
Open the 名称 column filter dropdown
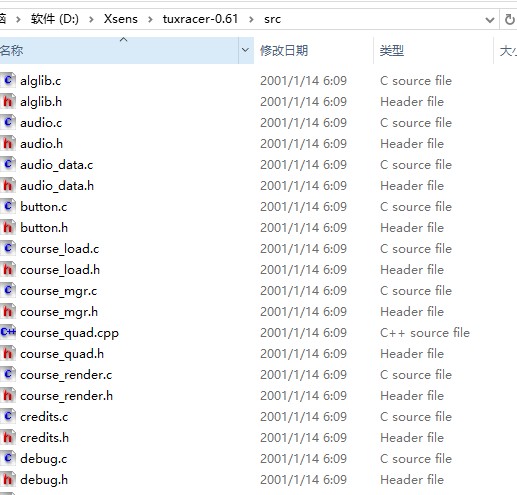click(x=246, y=50)
